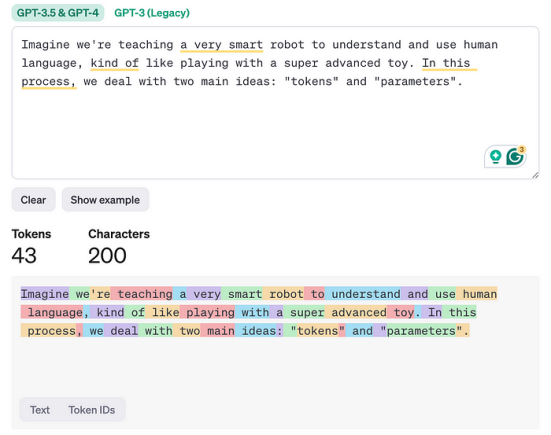Click the Grammarly badge showing 3 suggestions
This screenshot has width=551, height=435.
tap(521, 150)
